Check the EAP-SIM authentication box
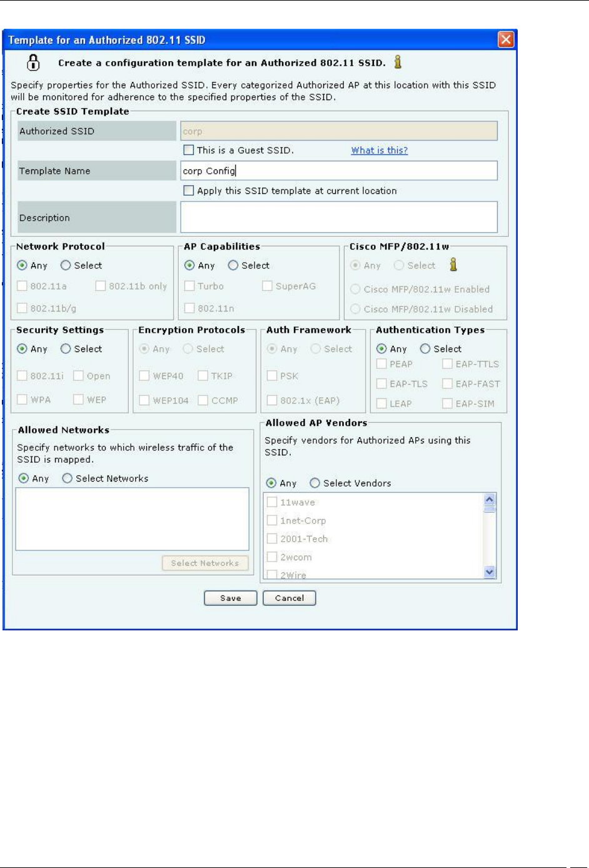 (x=447, y=404)
